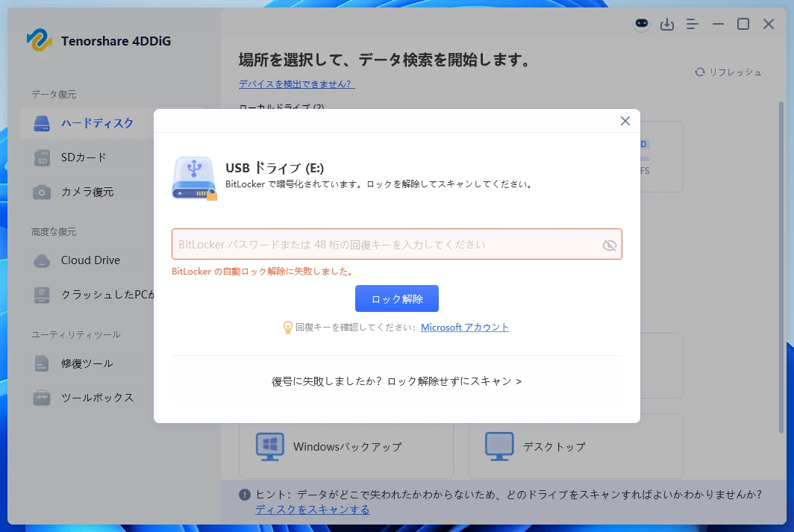Click the ディスクをスキャンする hint link
Screen dimensions: 794x532
coord(312,510)
